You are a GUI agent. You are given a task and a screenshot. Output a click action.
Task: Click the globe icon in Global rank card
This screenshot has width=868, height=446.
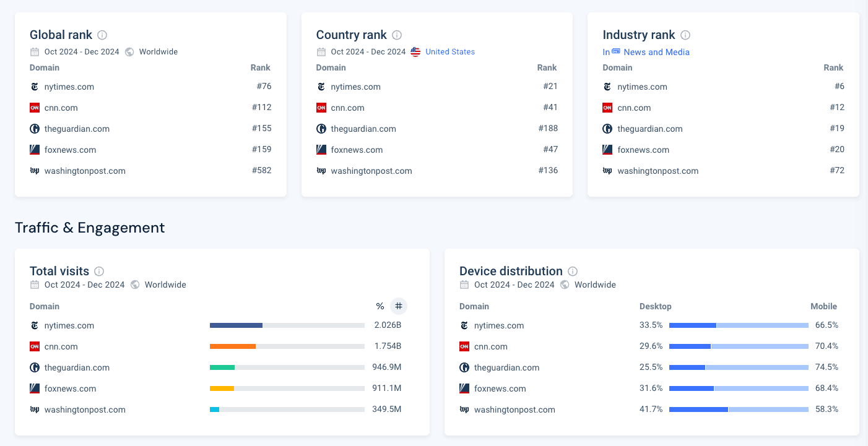pos(129,52)
